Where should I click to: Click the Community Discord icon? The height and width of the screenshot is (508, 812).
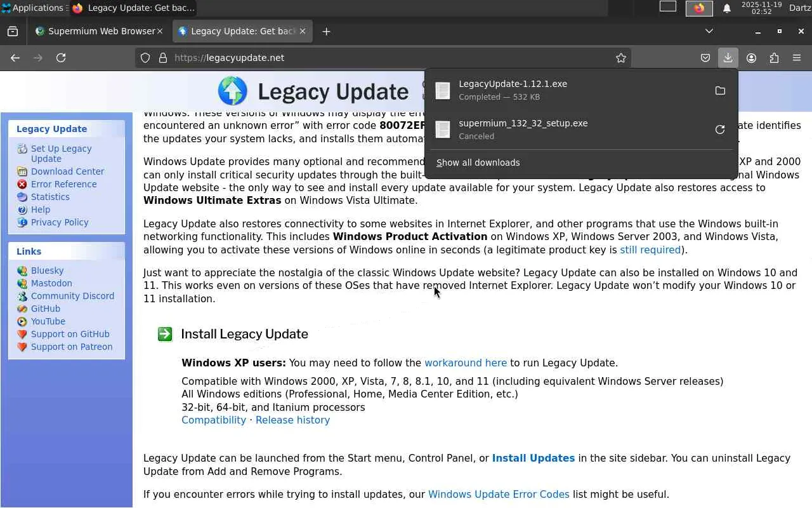pyautogui.click(x=22, y=296)
